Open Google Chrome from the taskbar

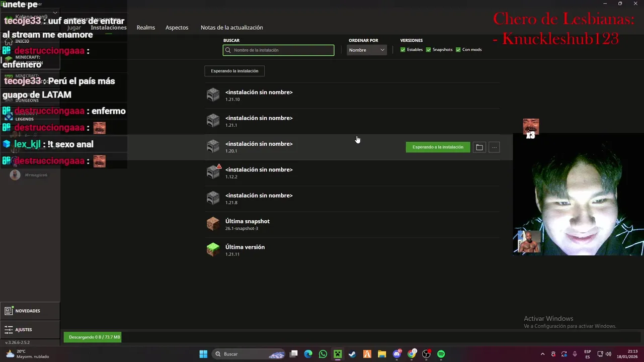point(412,354)
